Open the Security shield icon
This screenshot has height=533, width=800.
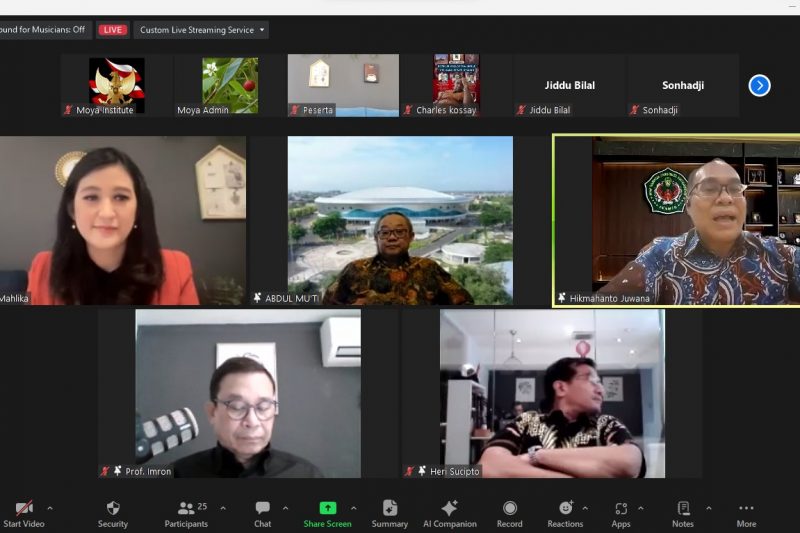pos(112,508)
